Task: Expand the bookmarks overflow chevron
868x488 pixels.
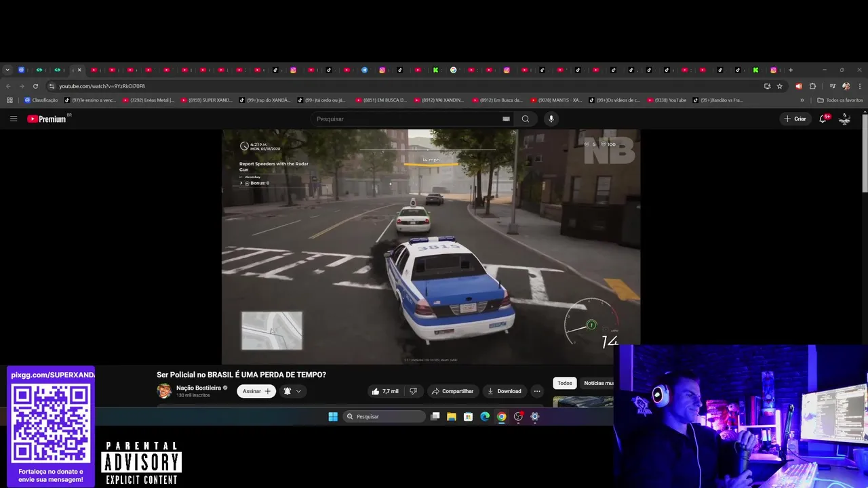Action: coord(802,100)
